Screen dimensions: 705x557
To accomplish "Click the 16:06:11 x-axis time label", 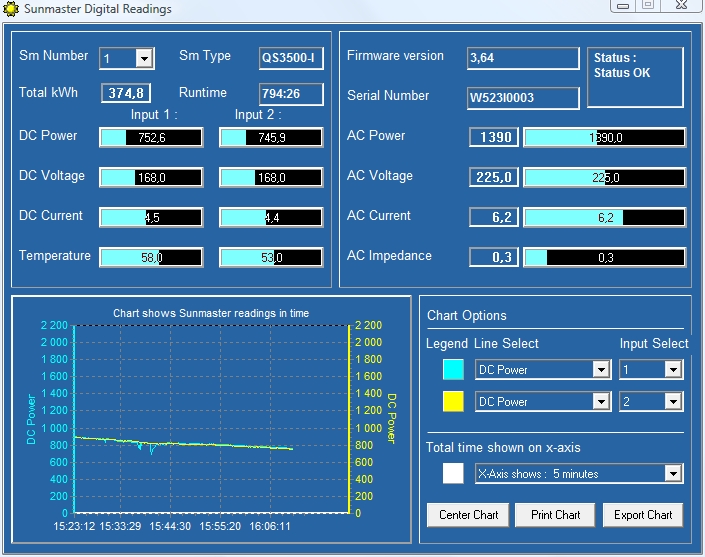I will pyautogui.click(x=270, y=526).
